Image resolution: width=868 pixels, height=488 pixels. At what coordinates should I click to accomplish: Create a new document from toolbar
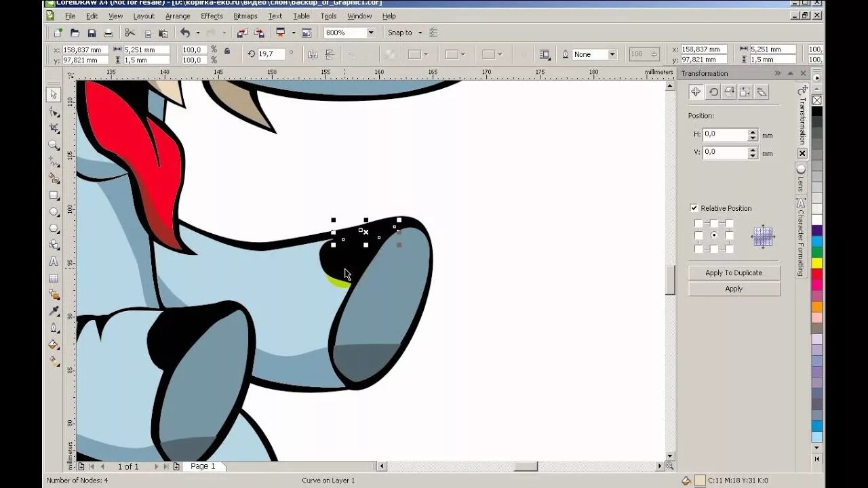coord(58,33)
